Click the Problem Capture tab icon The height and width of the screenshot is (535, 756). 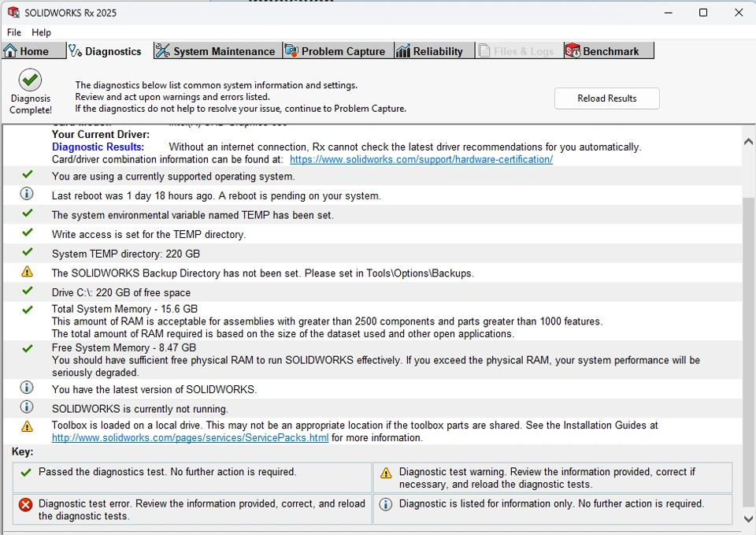click(291, 51)
